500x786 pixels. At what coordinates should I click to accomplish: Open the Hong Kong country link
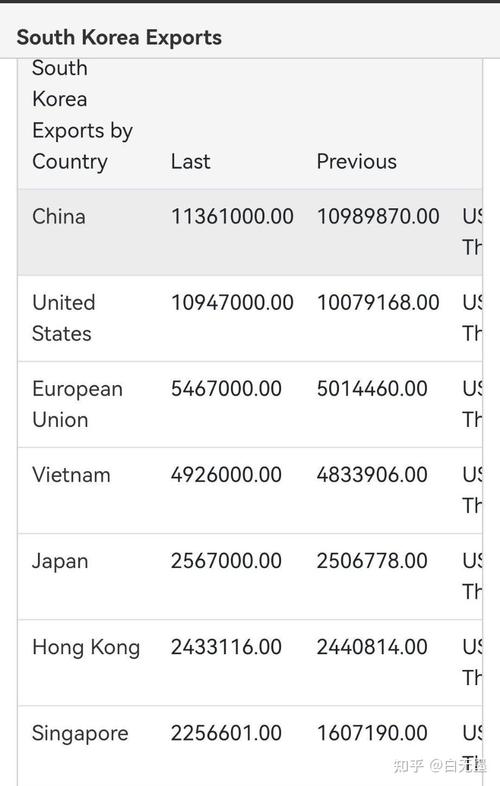click(86, 647)
